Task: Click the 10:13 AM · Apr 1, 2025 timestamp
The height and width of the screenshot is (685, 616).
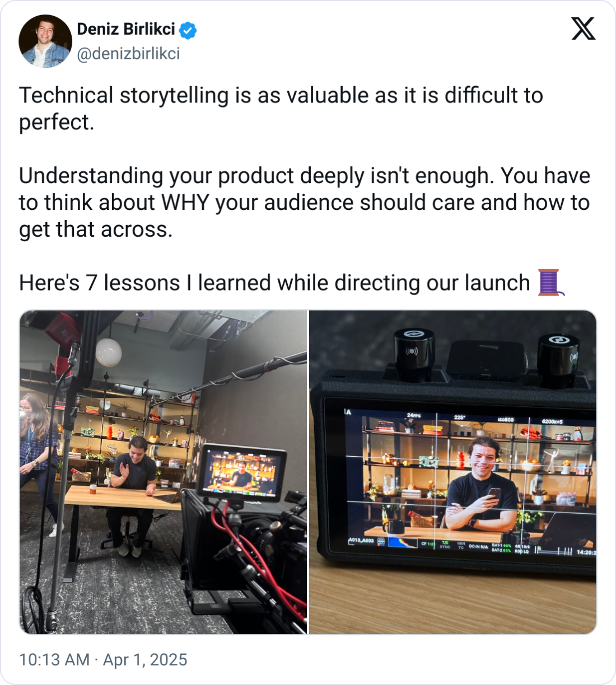Action: point(103,660)
